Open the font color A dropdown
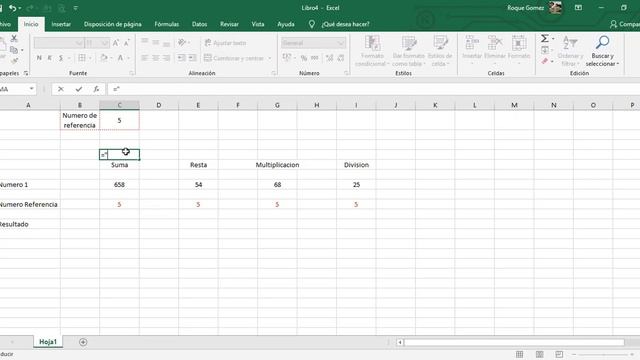Viewport: 640px width, 360px height. click(128, 58)
